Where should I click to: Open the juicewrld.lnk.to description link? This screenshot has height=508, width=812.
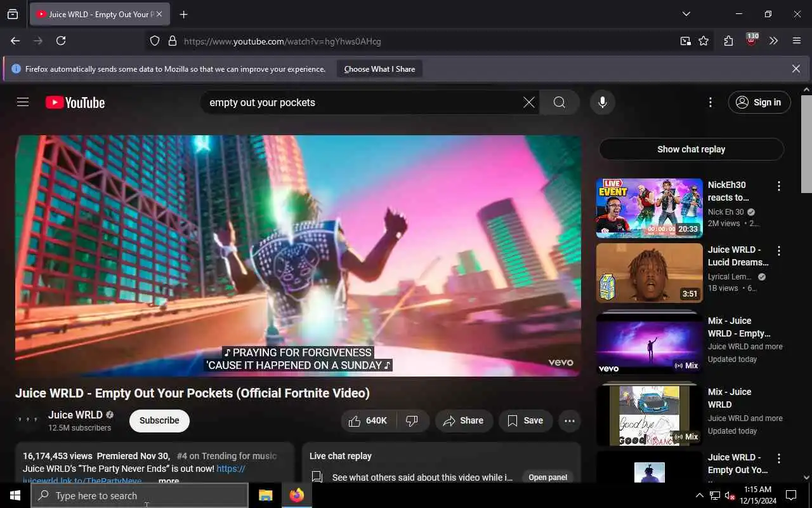click(82, 481)
